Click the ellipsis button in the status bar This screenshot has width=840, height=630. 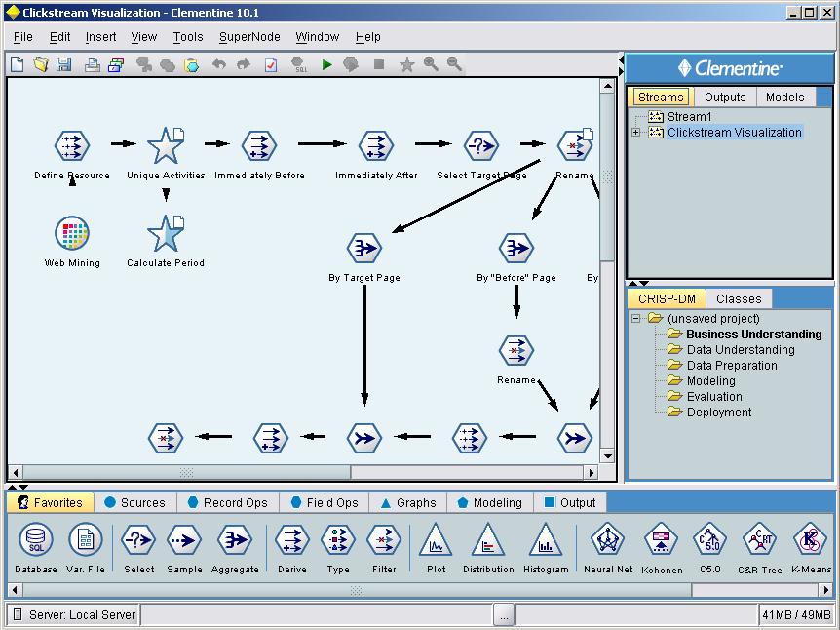click(x=504, y=614)
